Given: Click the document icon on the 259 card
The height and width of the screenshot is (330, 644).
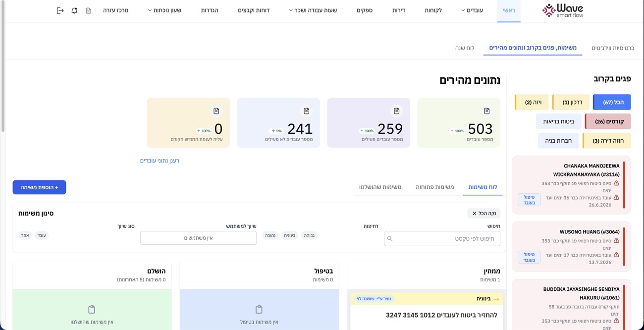Looking at the screenshot, I should pyautogui.click(x=396, y=111).
